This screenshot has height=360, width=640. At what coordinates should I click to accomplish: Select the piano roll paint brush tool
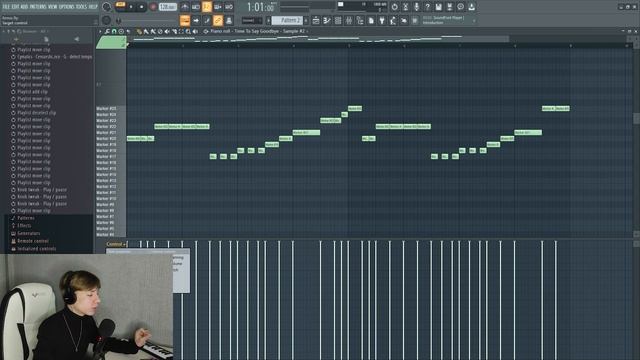tap(146, 31)
